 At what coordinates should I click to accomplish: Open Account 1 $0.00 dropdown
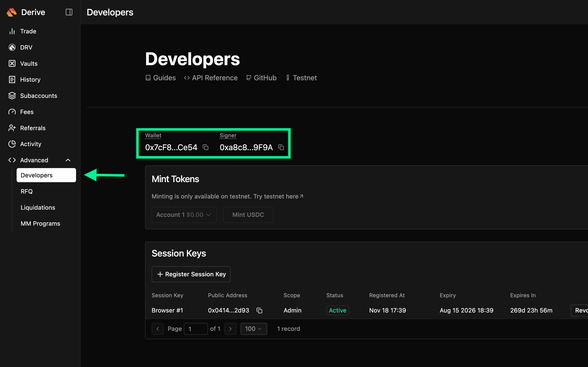click(x=184, y=215)
